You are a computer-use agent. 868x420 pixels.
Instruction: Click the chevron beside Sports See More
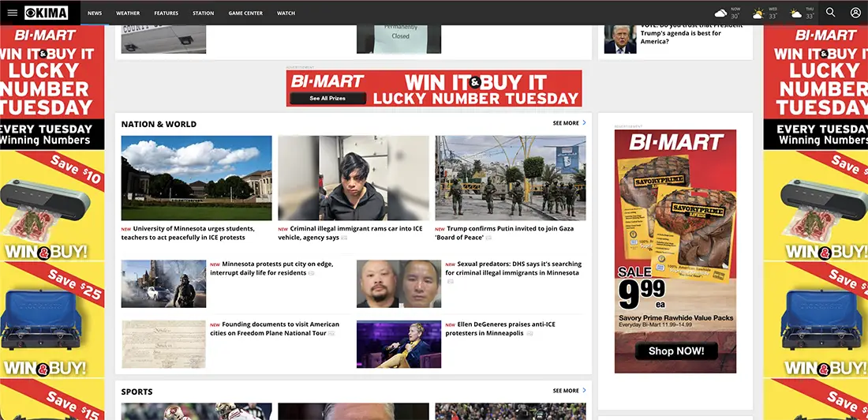(x=584, y=391)
